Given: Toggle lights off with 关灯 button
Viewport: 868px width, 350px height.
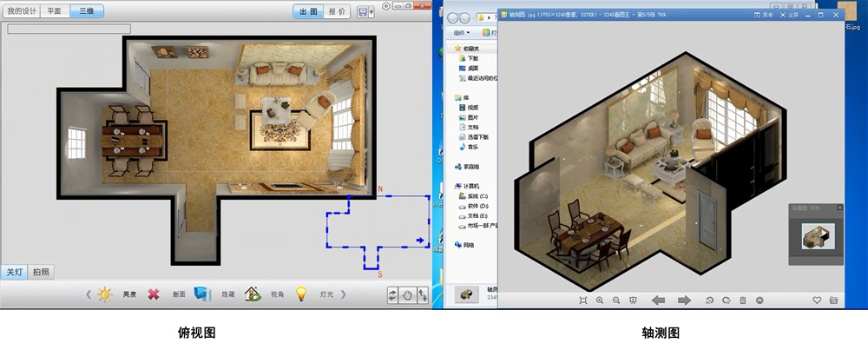Looking at the screenshot, I should [x=15, y=272].
